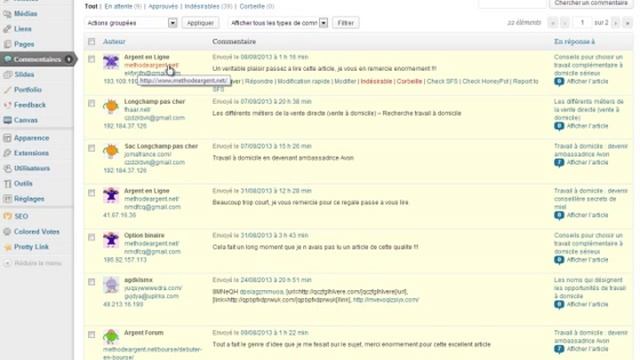
Task: Click avatar of agdkisms commenter
Action: tap(111, 285)
